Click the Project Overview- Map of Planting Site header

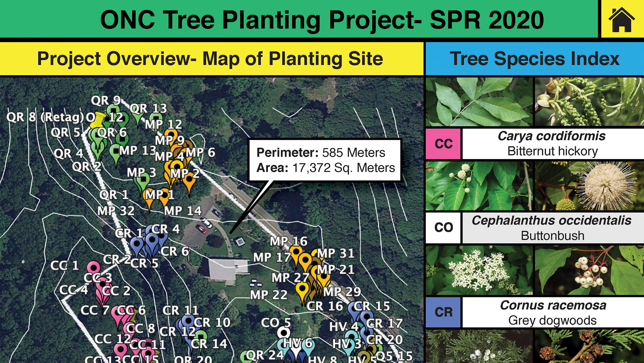click(x=212, y=59)
